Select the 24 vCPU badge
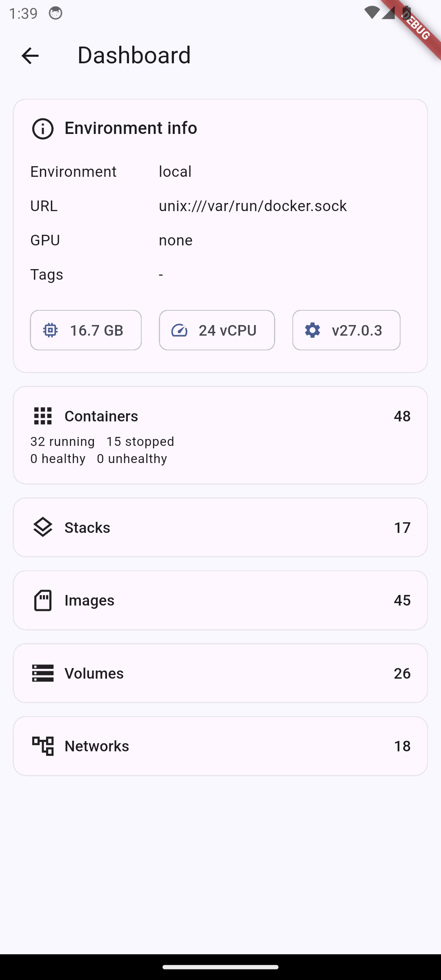 (216, 330)
